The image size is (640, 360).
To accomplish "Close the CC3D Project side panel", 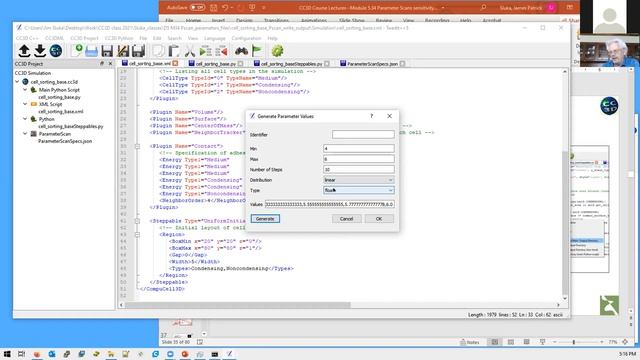I will tap(110, 64).
